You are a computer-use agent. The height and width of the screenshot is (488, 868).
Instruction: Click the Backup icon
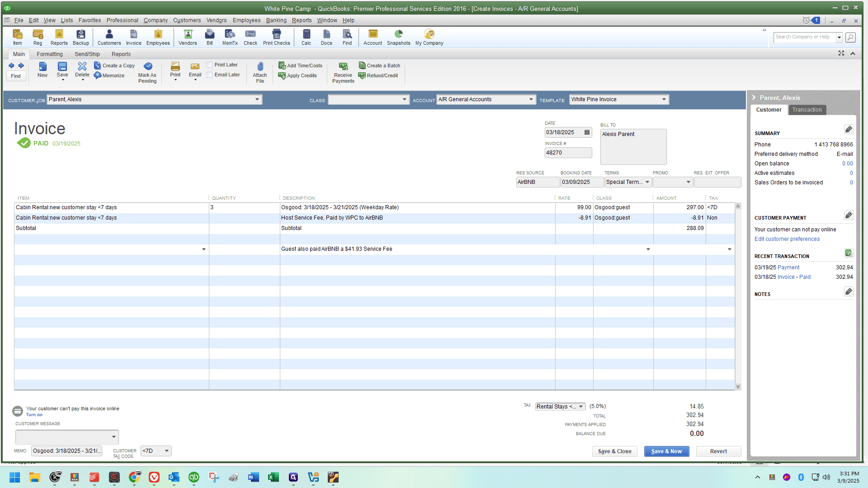(x=81, y=37)
